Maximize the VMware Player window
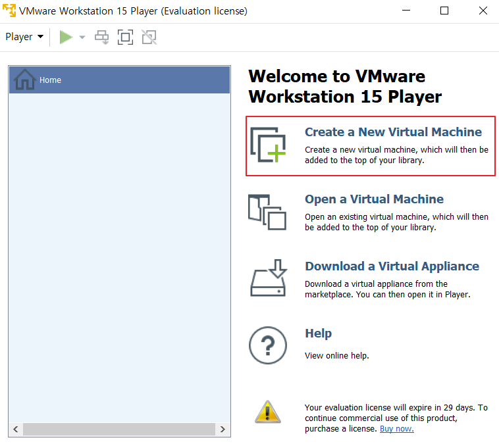The image size is (499, 448). 444,11
